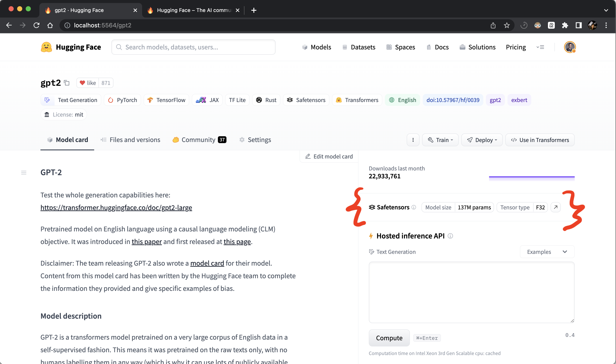Screen dimensions: 616x364
Task: Open the gpt2-large transformer link
Action: coord(116,208)
